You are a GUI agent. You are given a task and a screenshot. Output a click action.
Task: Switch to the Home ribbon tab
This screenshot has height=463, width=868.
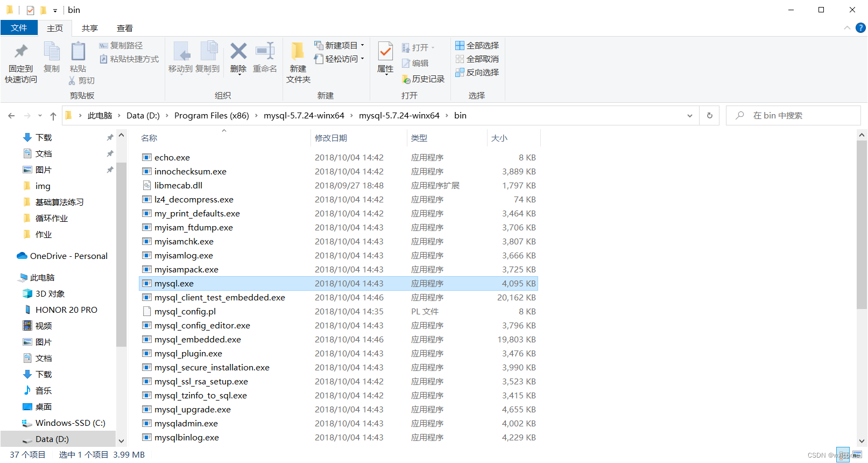click(55, 29)
